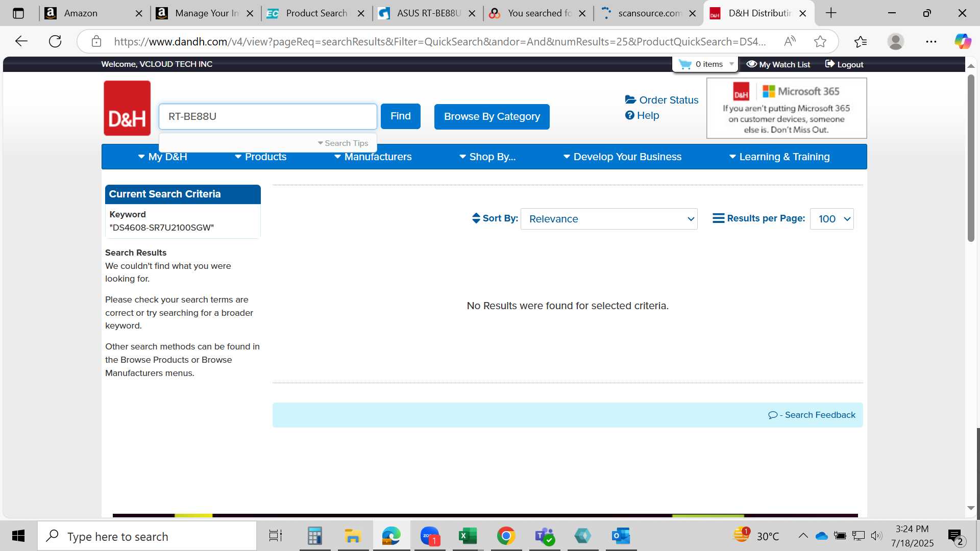Open the Sort By Relevance dropdown
The height and width of the screenshot is (551, 980).
pyautogui.click(x=609, y=219)
